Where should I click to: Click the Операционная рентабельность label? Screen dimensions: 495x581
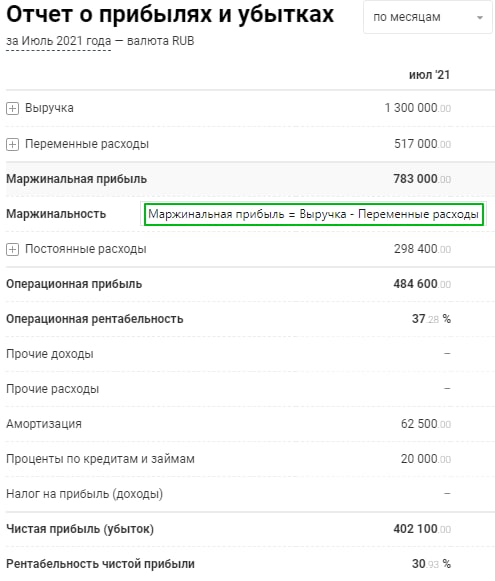(x=94, y=319)
